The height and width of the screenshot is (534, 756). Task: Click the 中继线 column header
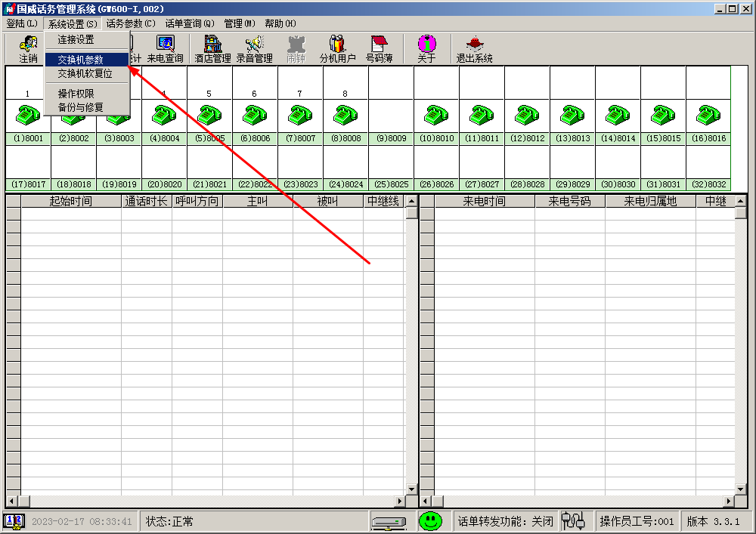coord(383,201)
